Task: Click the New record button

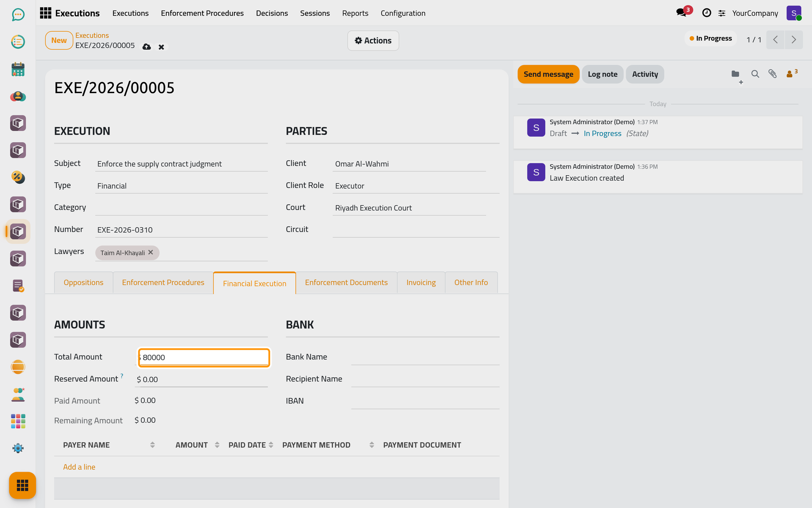Action: (x=59, y=40)
